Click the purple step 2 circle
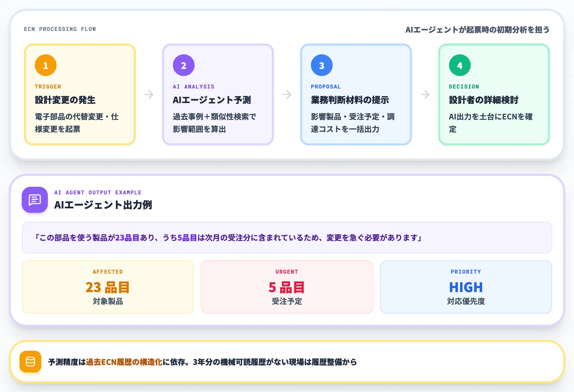The width and height of the screenshot is (574, 392). click(x=184, y=65)
